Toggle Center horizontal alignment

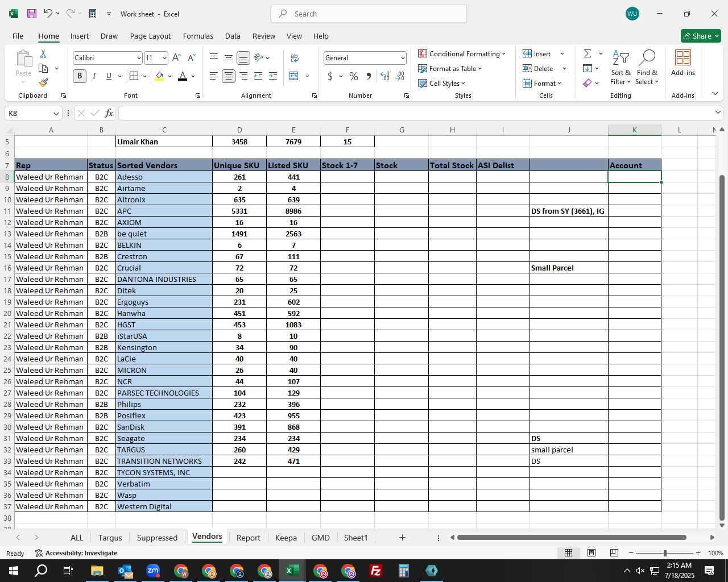tap(229, 76)
